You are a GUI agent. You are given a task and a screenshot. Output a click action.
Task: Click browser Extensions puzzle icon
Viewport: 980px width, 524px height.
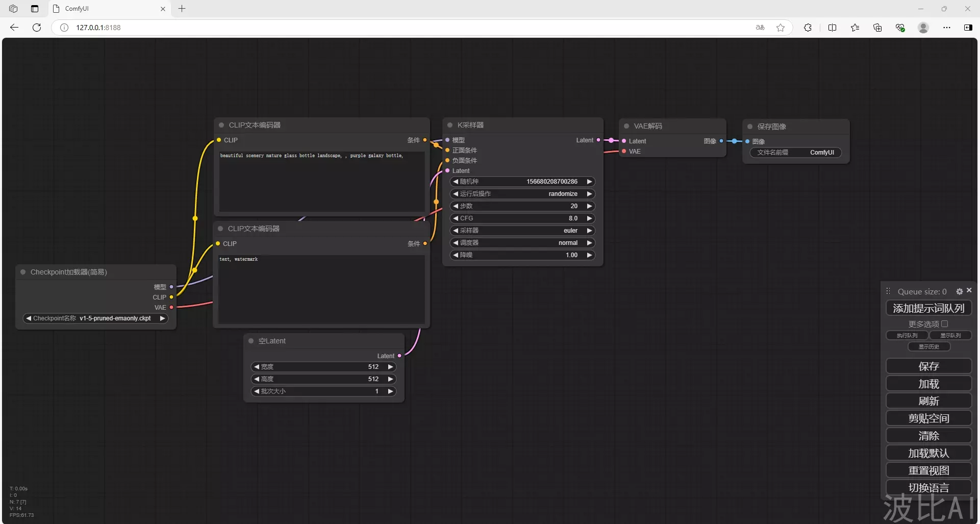click(808, 28)
